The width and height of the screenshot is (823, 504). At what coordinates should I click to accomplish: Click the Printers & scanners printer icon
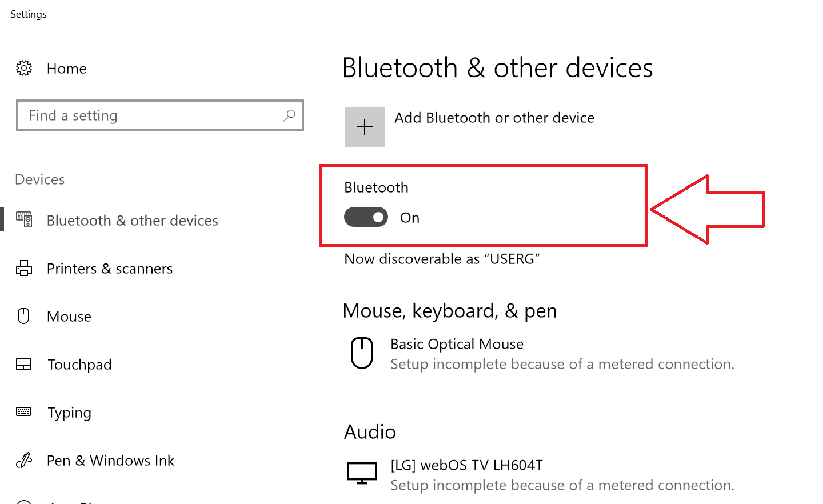(x=24, y=268)
